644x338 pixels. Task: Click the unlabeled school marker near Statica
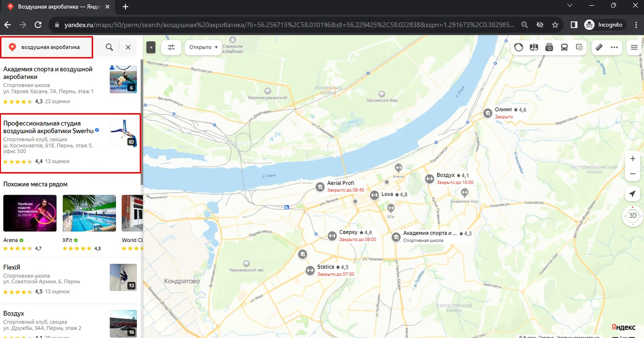302,254
